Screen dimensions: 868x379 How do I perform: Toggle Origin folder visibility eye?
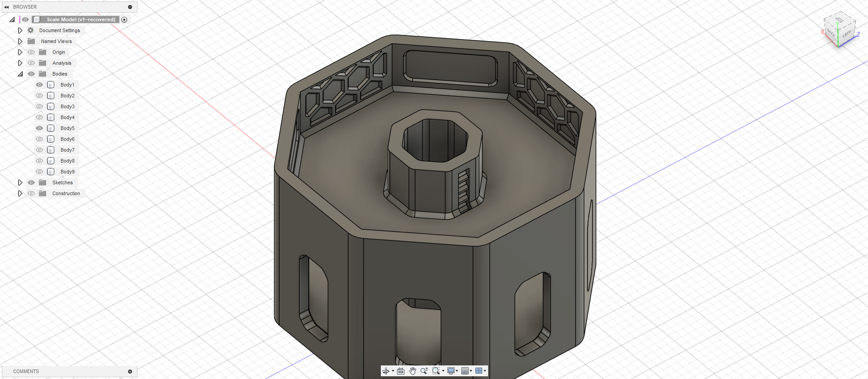pos(31,52)
